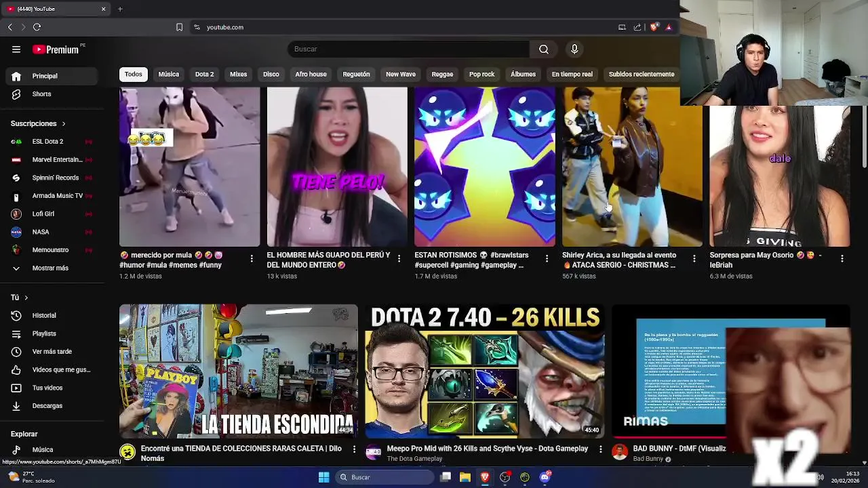This screenshot has width=868, height=488.
Task: Click the browser reload button
Action: pos(37,27)
